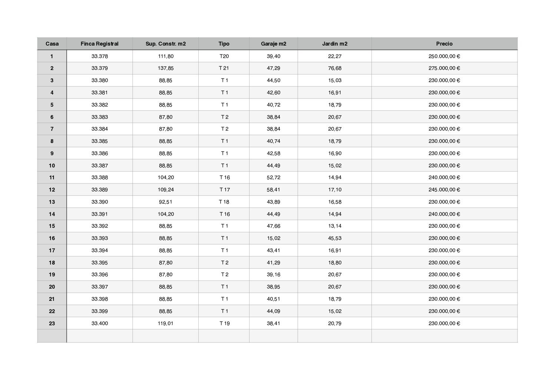The width and height of the screenshot is (555, 392).
Task: Select row header for casa 12
Action: (52, 190)
